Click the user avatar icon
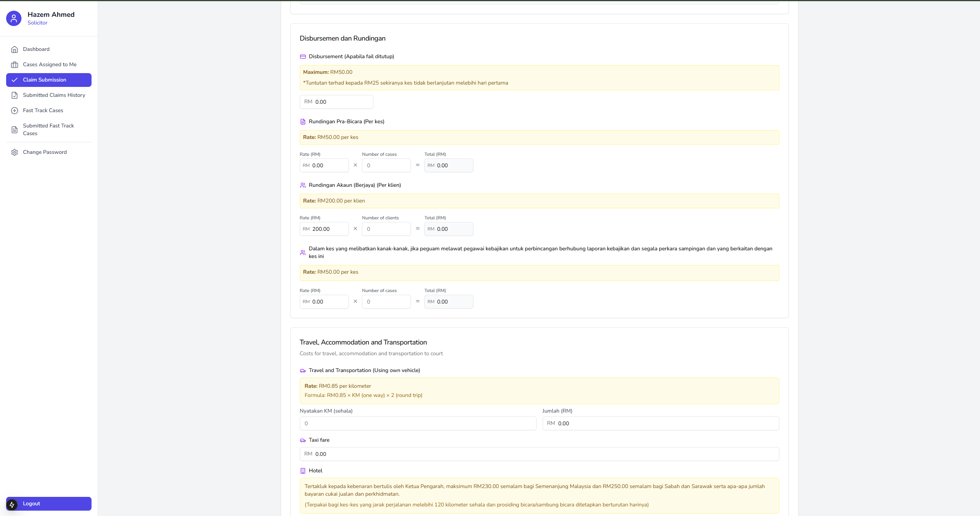The width and height of the screenshot is (980, 516). coord(14,18)
